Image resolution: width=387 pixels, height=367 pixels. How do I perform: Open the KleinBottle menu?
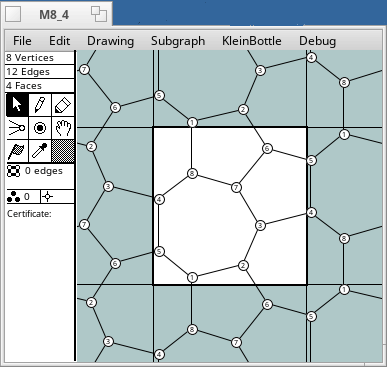(x=252, y=41)
